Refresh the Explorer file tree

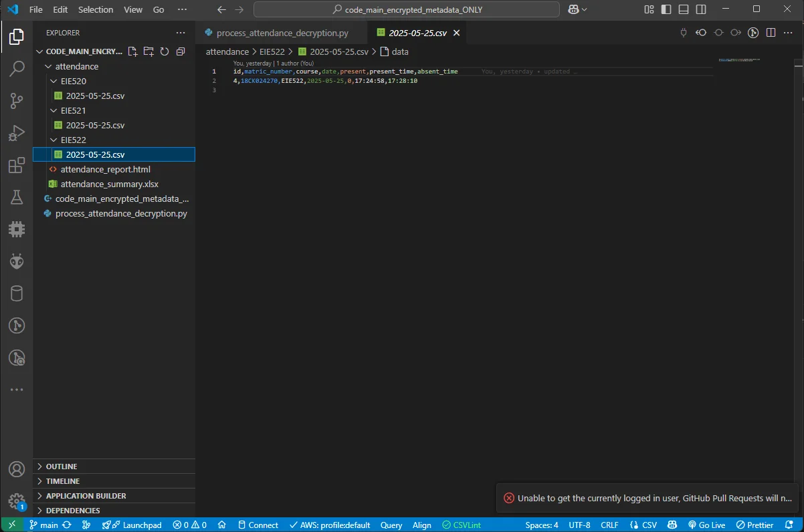164,51
